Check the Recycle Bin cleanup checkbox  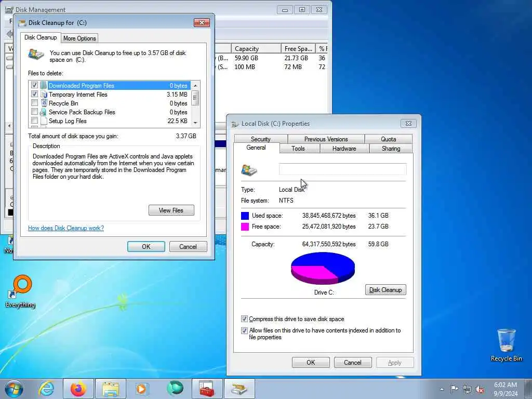tap(34, 103)
